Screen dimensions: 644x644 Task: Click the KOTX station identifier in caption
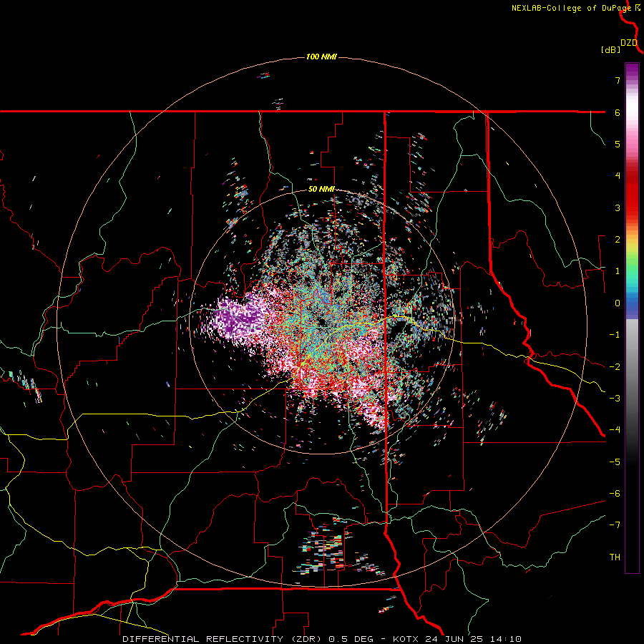406,639
